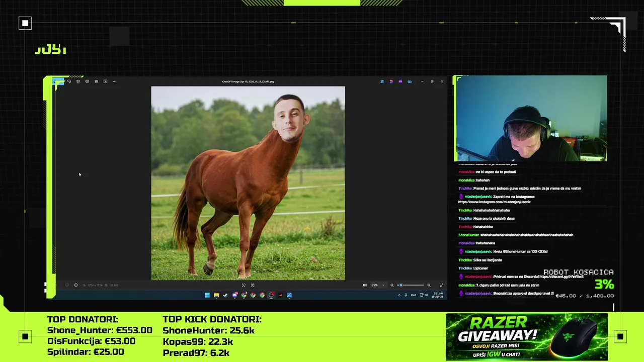Print the open image
The height and width of the screenshot is (362, 644).
tap(87, 81)
